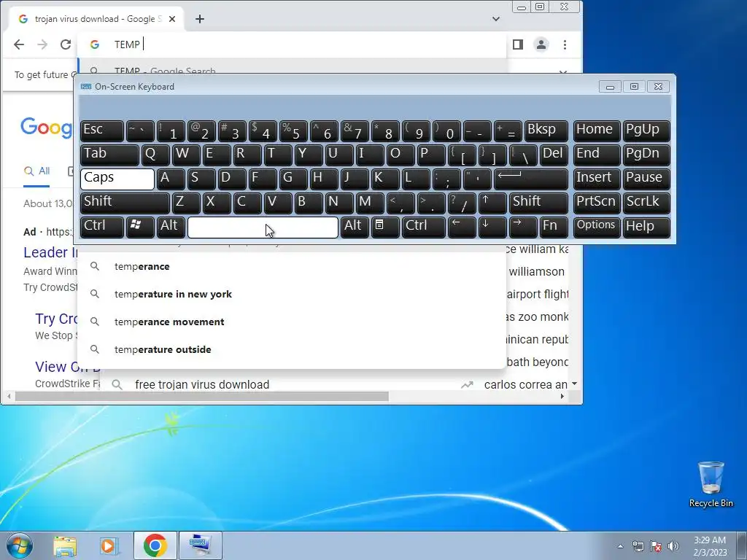This screenshot has height=560, width=747.
Task: Toggle the left Shift key
Action: [x=125, y=203]
